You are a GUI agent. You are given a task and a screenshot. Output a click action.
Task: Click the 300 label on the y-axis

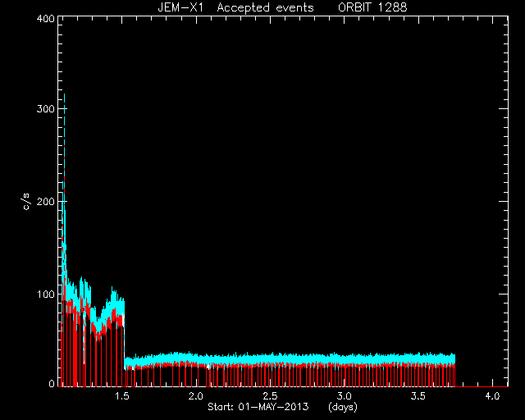46,109
